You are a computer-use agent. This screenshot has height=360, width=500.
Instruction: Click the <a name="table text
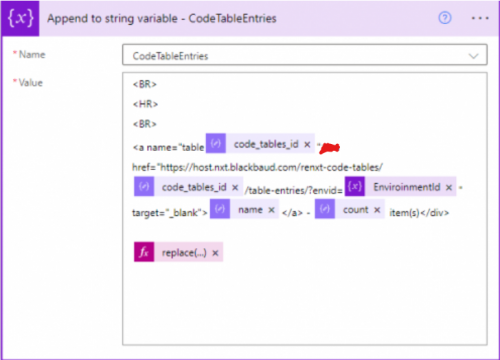tap(168, 147)
